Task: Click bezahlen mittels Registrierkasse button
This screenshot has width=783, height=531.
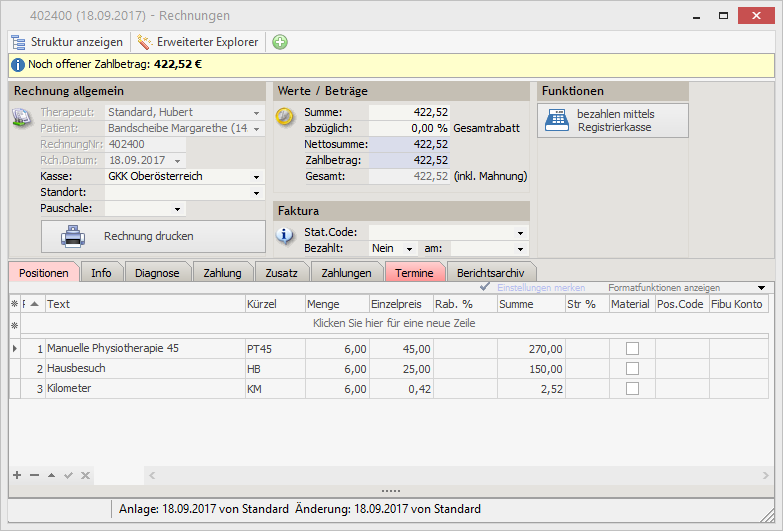Action: coord(613,121)
